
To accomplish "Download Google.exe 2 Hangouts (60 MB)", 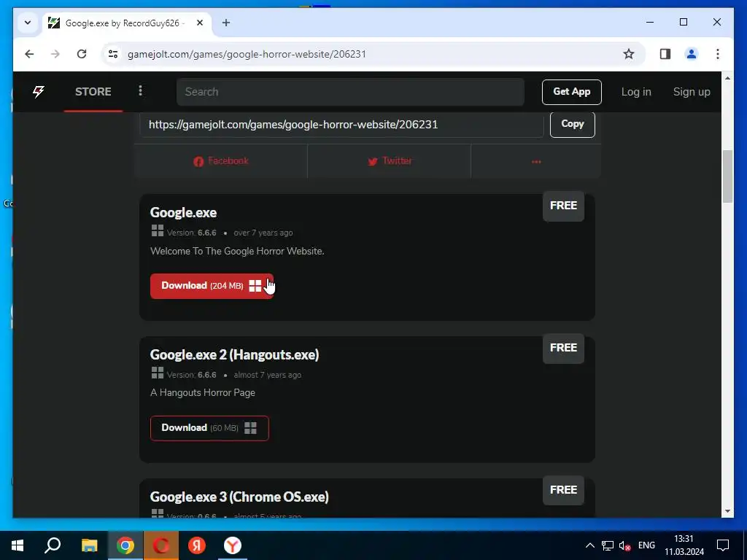I will pos(209,427).
